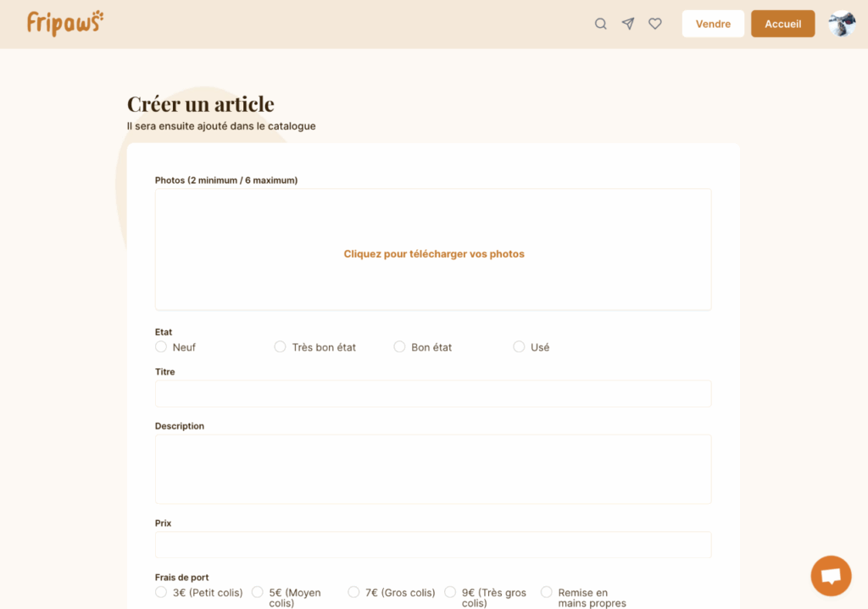This screenshot has height=609, width=868.
Task: Select 3€ Petit colis shipping
Action: pos(161,592)
